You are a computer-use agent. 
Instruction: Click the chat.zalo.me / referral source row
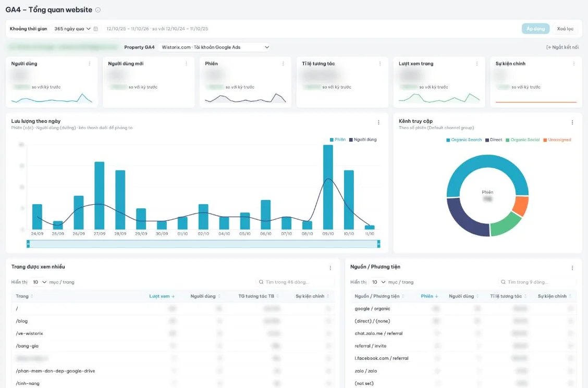[463, 333]
